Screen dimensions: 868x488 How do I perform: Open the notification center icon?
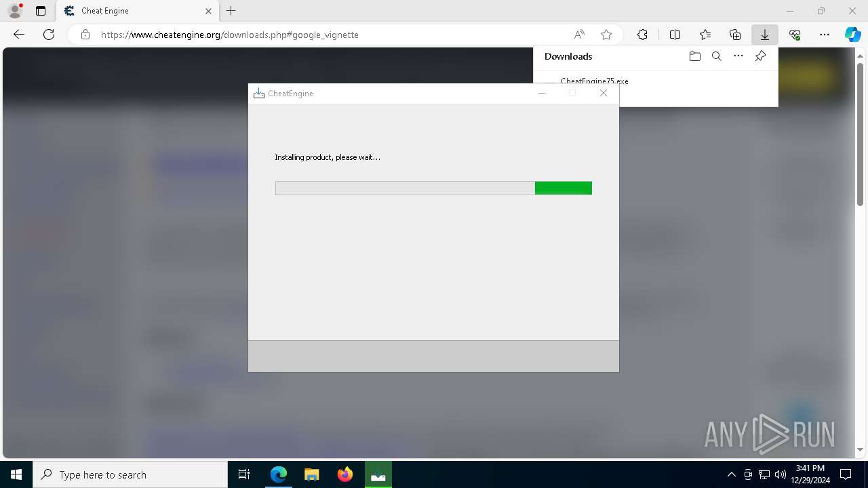(846, 474)
